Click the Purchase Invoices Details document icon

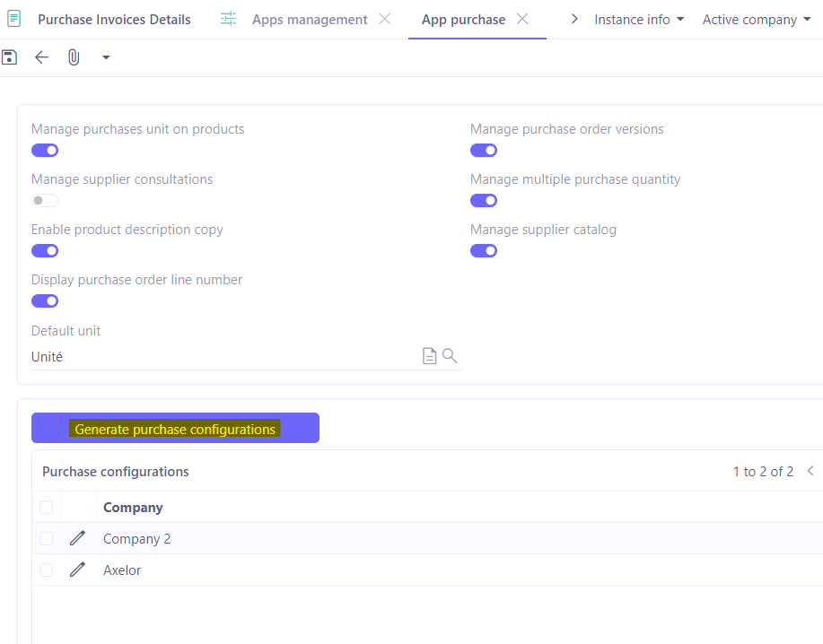tap(13, 18)
